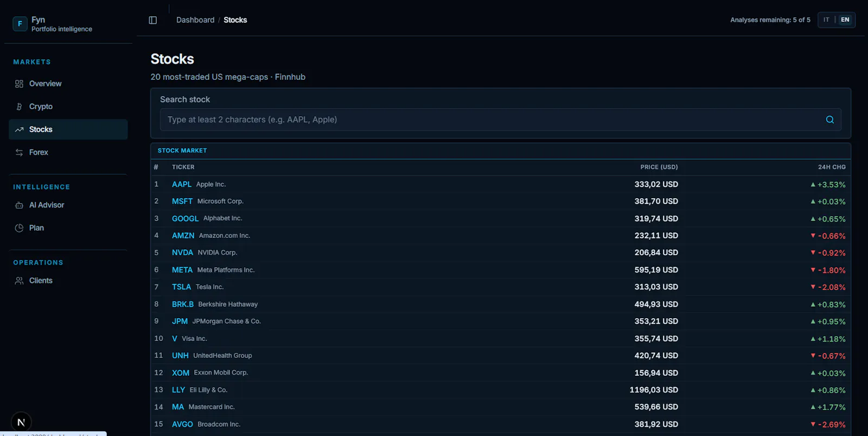The height and width of the screenshot is (436, 868).
Task: Open AI Advisor in the sidebar
Action: pyautogui.click(x=68, y=205)
